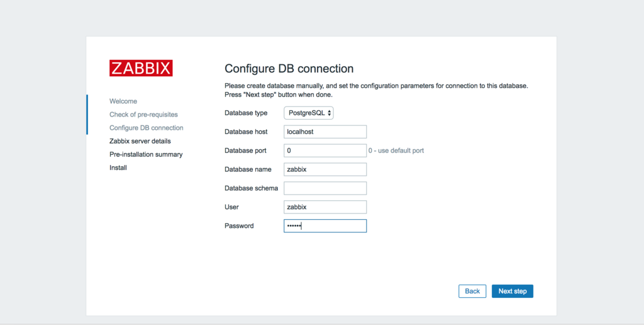Click the 'Please create database manually' instruction text
Screen dimensions: 644x325
coord(376,90)
